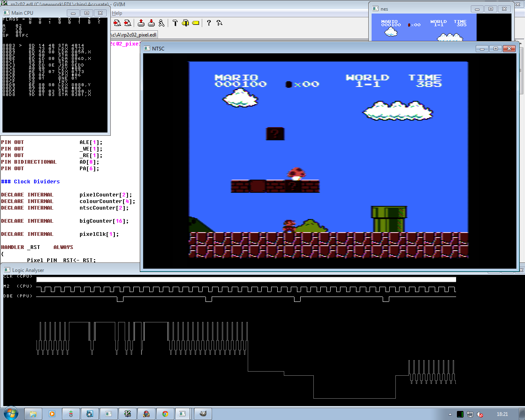Click the Find Help icon in GVIM toolbar
Image resolution: width=525 pixels, height=420 pixels.
[x=219, y=23]
